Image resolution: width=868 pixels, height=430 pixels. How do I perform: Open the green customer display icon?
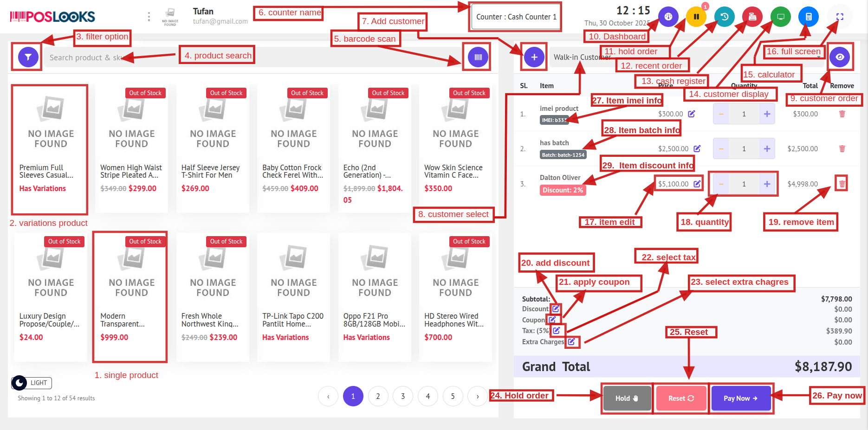pyautogui.click(x=780, y=17)
